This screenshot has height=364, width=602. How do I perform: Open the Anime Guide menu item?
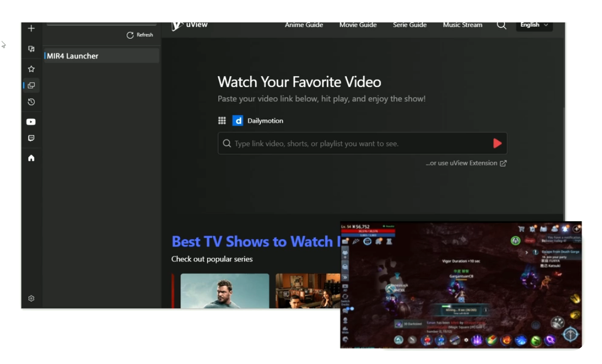[x=304, y=25]
